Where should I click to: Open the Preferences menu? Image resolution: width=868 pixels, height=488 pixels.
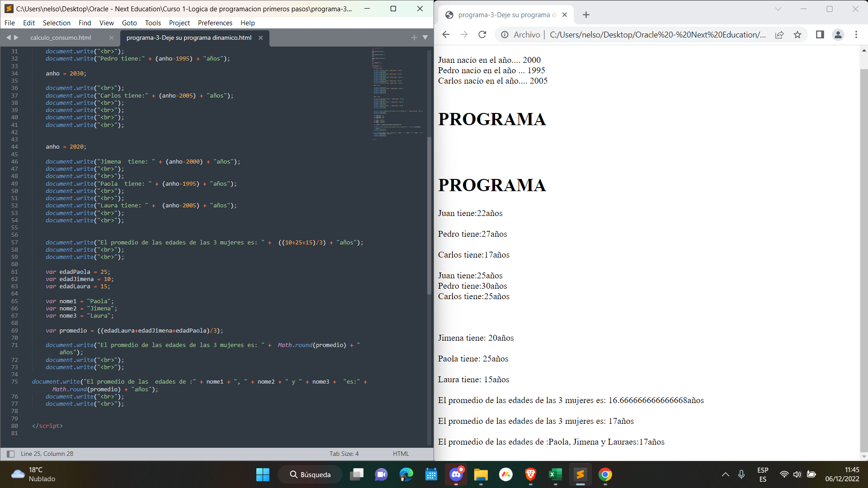tap(215, 23)
